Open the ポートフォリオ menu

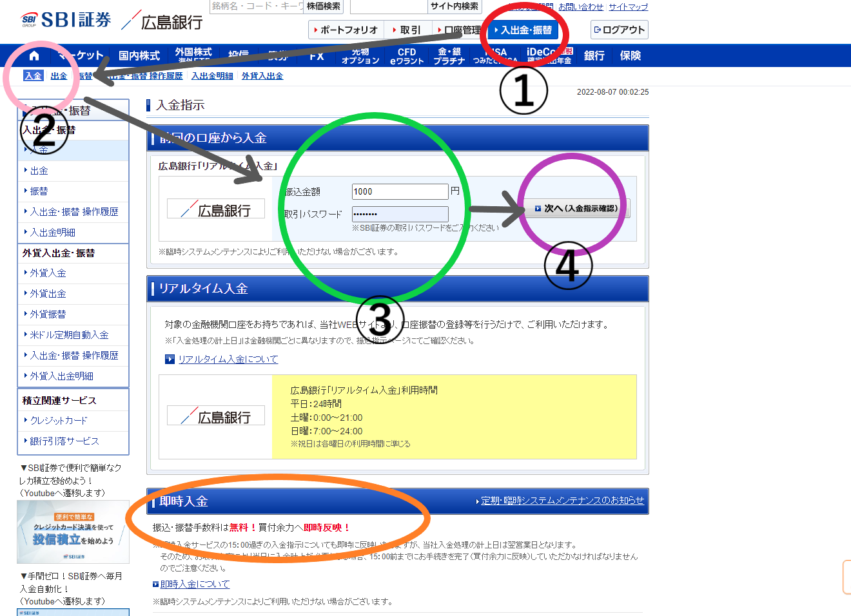pos(346,30)
